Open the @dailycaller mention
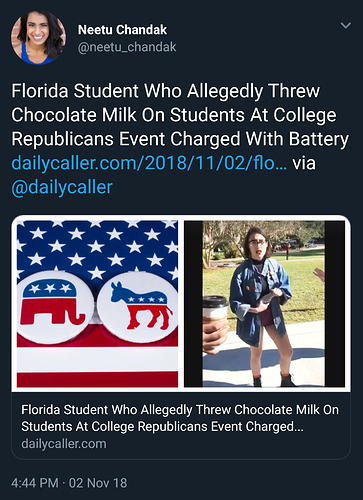The height and width of the screenshot is (500, 363). (62, 187)
